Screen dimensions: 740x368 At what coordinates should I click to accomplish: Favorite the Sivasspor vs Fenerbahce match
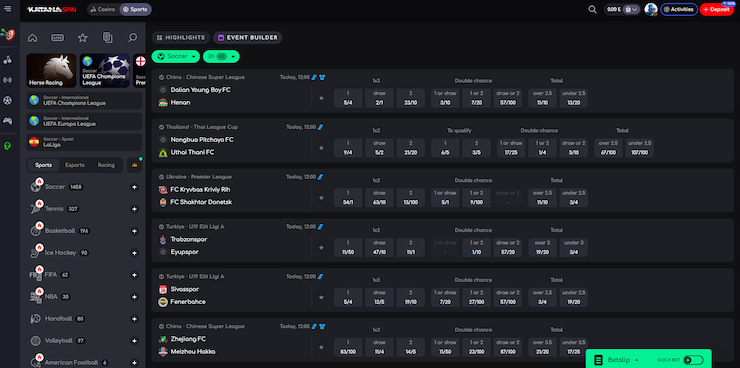point(321,297)
